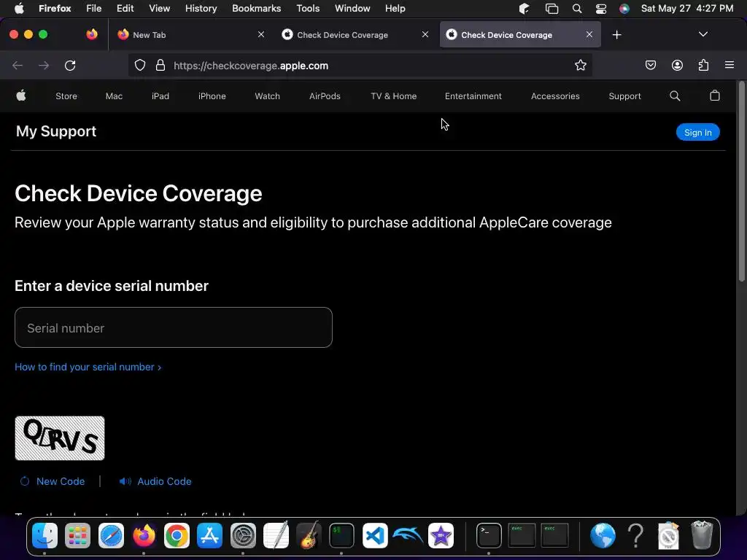
Task: Open System Settings from the Dock
Action: (x=243, y=536)
